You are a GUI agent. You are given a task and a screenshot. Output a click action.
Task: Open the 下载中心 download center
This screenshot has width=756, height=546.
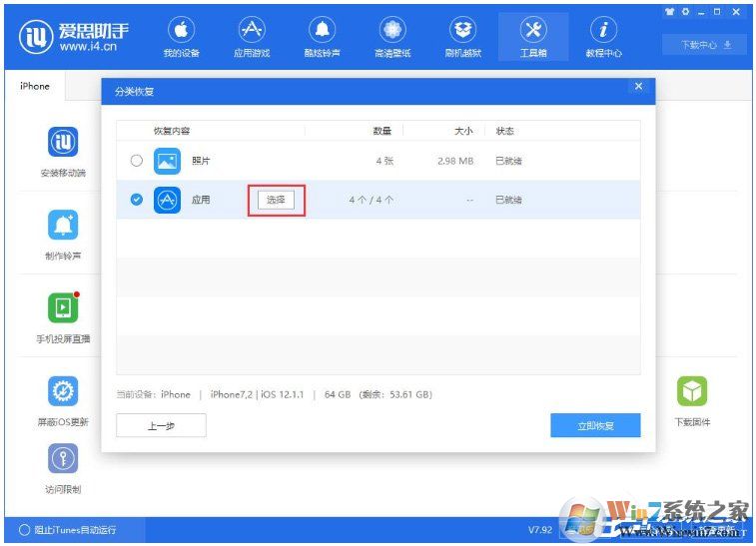coord(705,45)
